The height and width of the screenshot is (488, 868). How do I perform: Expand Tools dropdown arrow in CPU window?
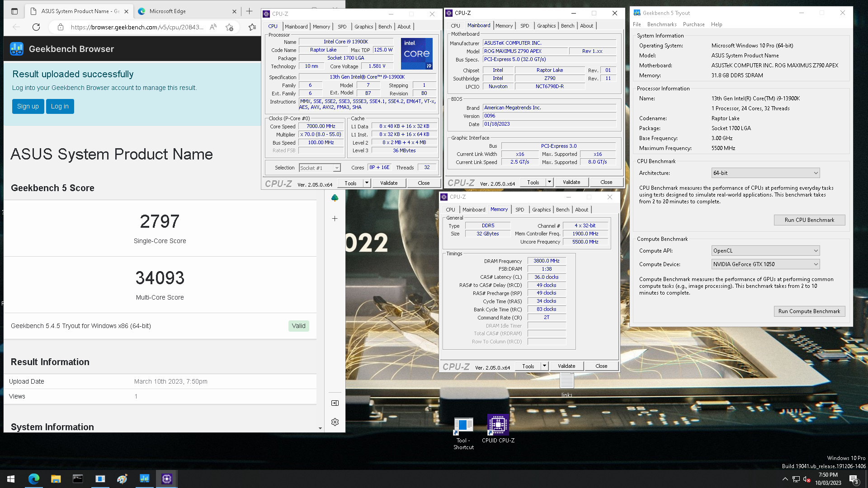point(367,183)
